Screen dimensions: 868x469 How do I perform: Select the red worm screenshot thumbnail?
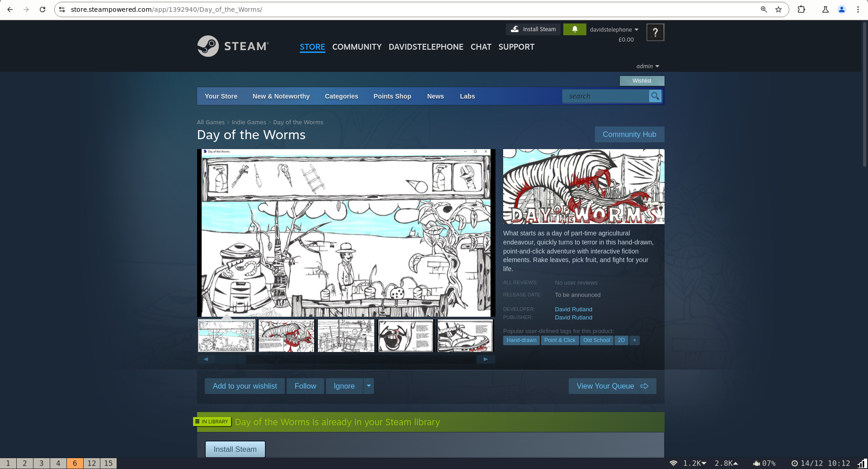(x=286, y=336)
